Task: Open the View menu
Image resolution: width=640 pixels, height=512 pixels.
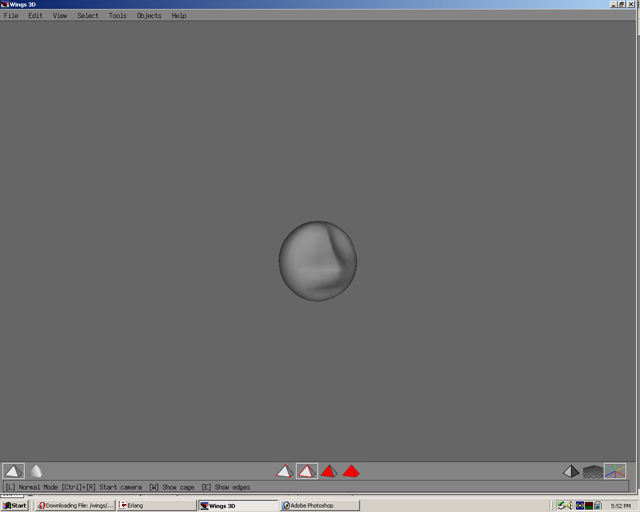Action: click(60, 16)
